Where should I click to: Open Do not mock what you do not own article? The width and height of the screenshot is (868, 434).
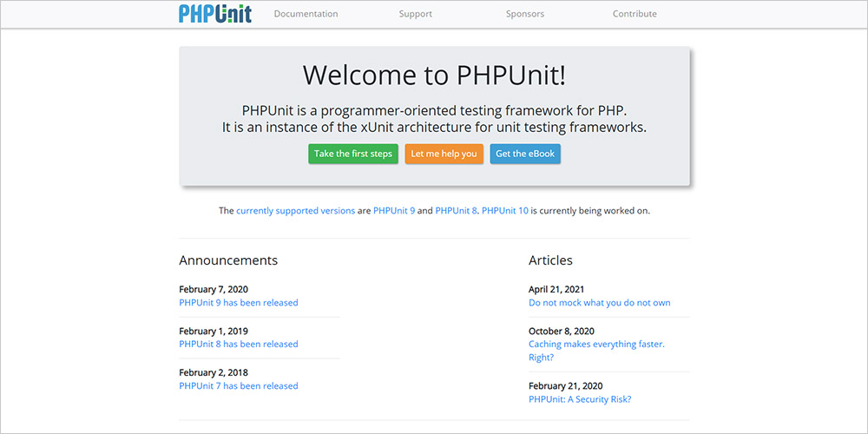click(x=600, y=303)
